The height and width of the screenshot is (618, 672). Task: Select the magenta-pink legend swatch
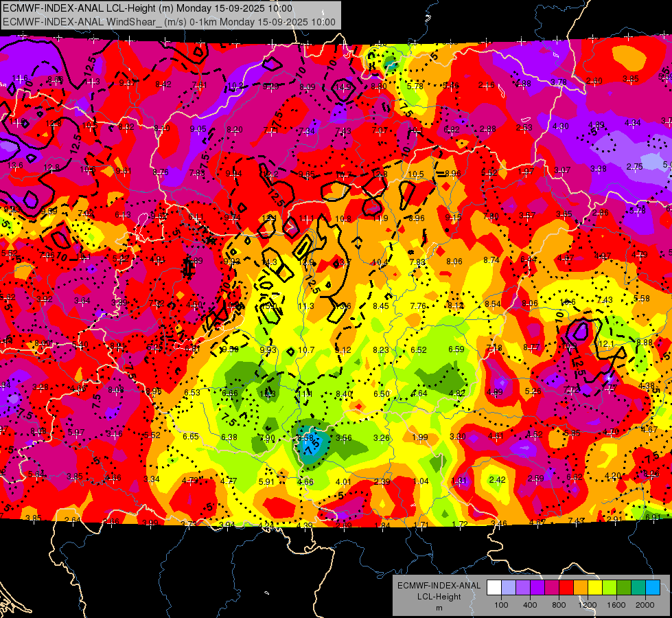pyautogui.click(x=552, y=588)
